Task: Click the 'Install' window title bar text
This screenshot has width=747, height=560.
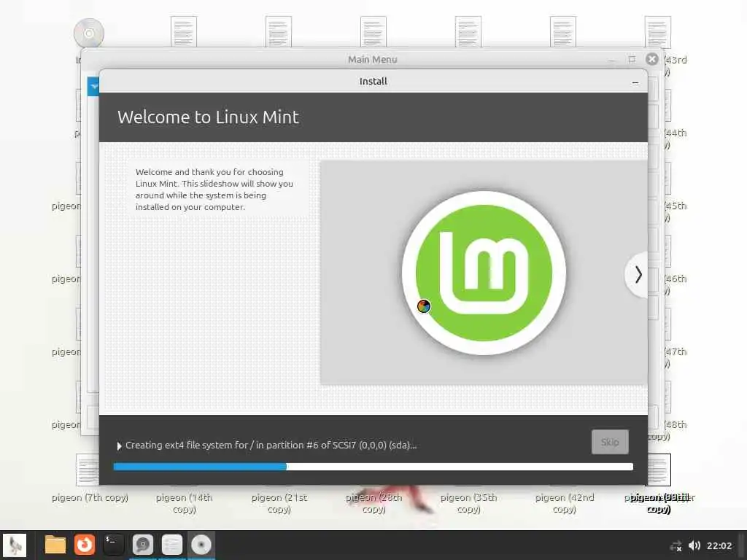Action: coord(373,82)
